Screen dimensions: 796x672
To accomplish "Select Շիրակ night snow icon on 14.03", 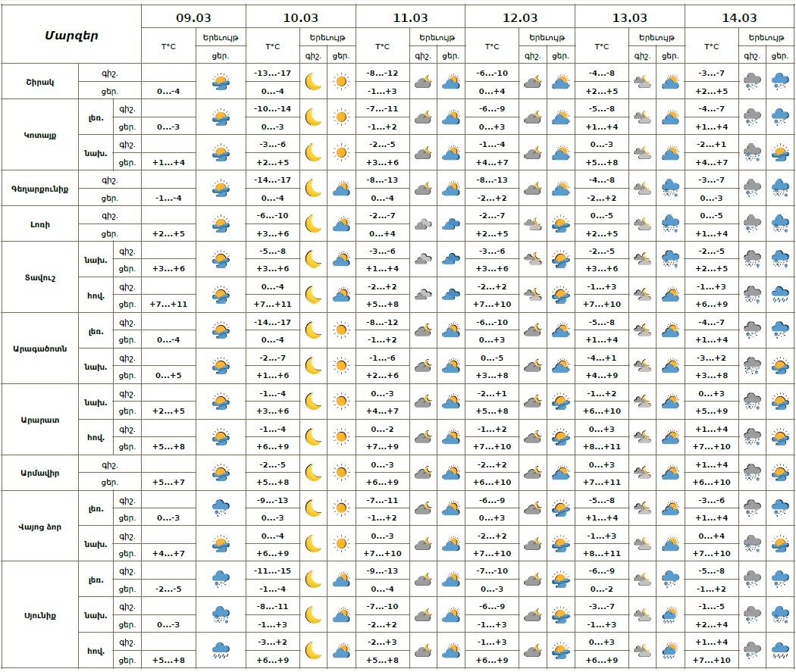I will coord(752,81).
